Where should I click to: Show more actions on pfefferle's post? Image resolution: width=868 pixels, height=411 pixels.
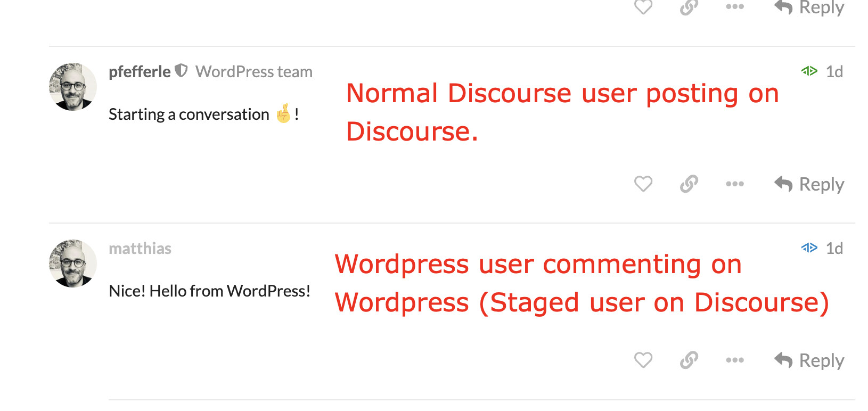point(735,184)
